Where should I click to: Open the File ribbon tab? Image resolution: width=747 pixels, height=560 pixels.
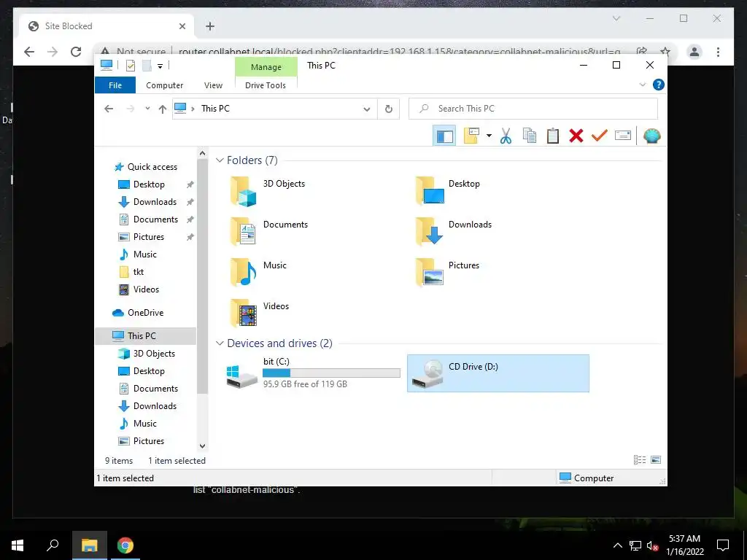(115, 85)
